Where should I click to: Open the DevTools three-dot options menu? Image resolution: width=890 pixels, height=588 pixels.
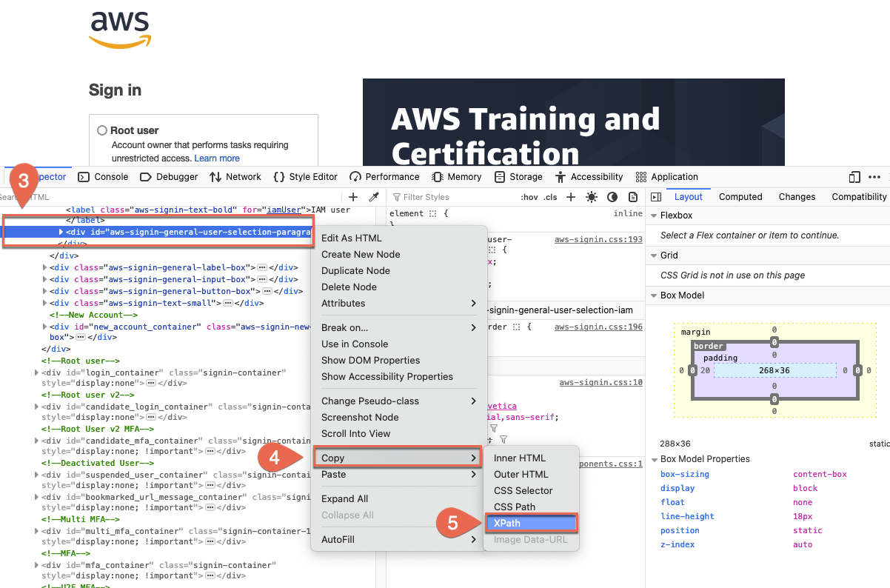[874, 177]
